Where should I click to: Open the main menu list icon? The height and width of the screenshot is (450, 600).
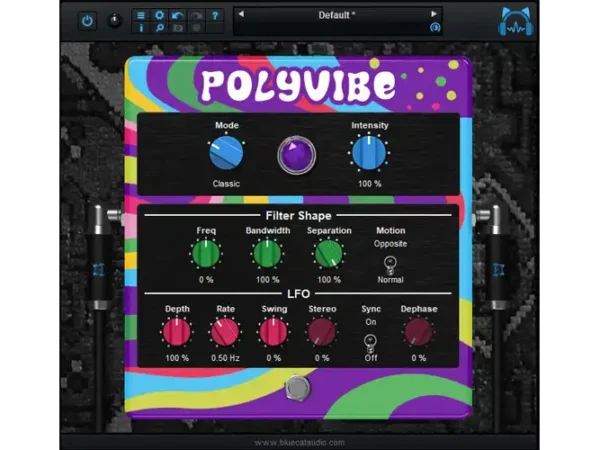(x=141, y=15)
